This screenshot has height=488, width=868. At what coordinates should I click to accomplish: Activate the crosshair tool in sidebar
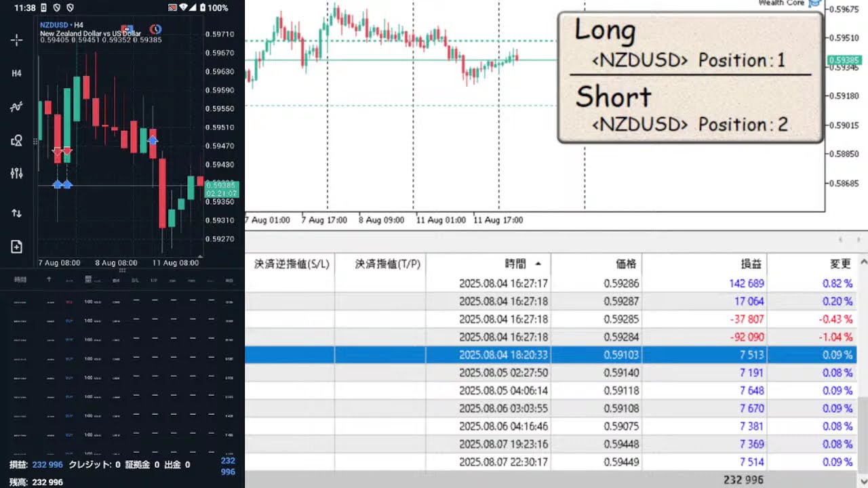coord(17,40)
